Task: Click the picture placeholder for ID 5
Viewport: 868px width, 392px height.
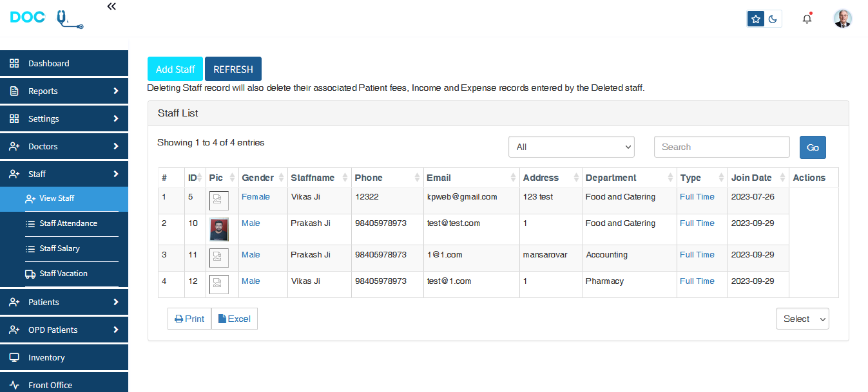Action: tap(219, 201)
